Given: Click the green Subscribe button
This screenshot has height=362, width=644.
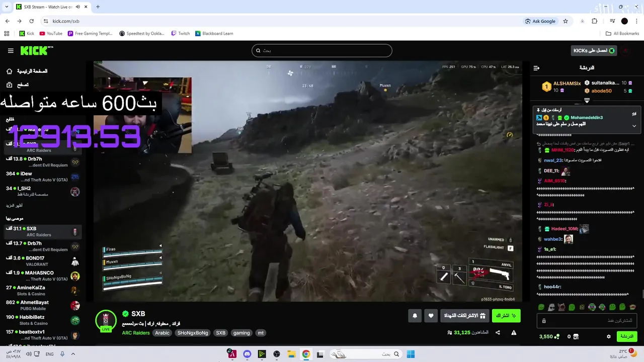Looking at the screenshot, I should [506, 316].
